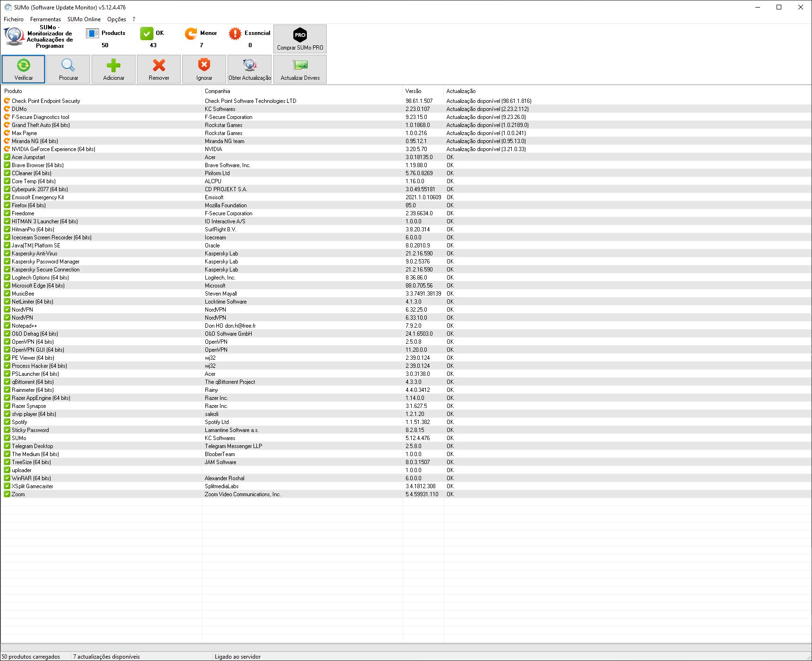Click the Ignorar shield button

coord(204,69)
